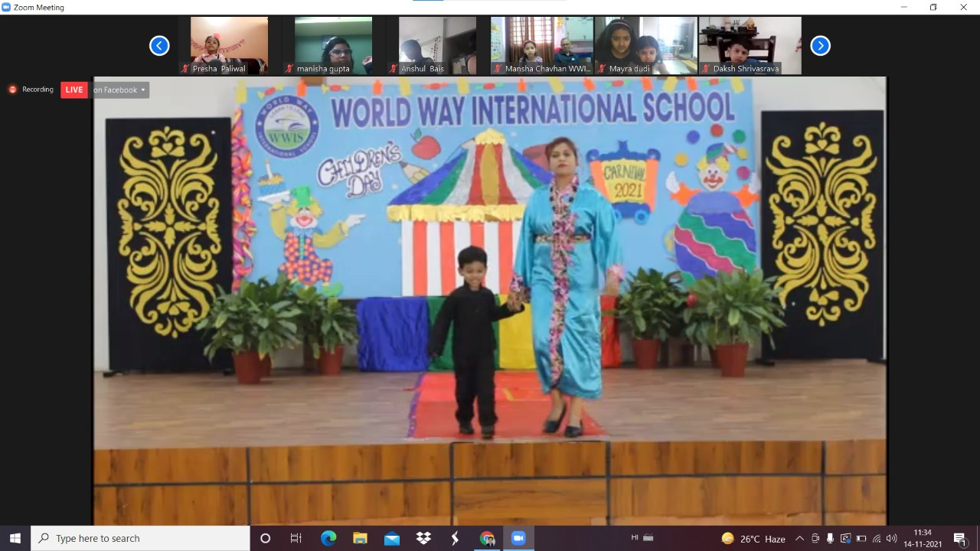980x551 pixels.
Task: Show next participants with right arrow
Action: (x=820, y=46)
